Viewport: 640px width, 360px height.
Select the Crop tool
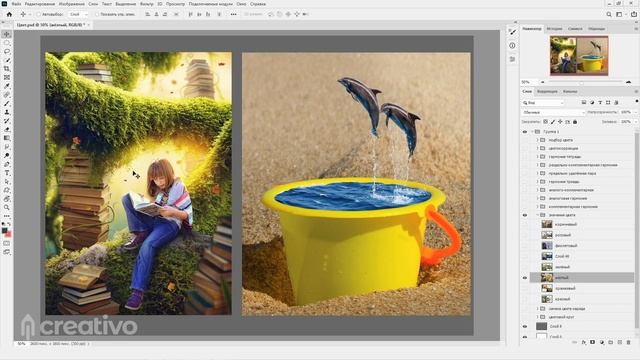[7, 69]
